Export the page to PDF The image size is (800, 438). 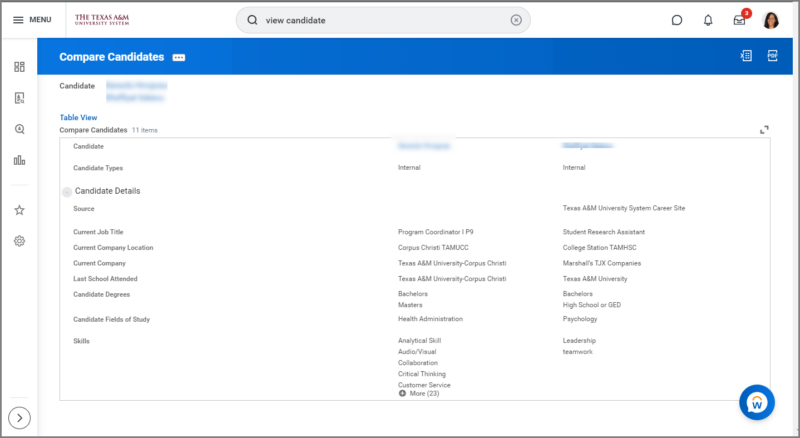click(x=772, y=57)
